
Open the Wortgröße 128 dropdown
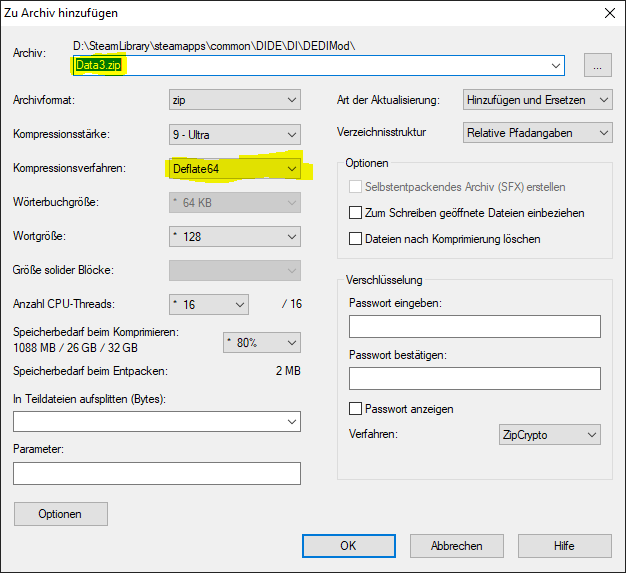tap(235, 236)
